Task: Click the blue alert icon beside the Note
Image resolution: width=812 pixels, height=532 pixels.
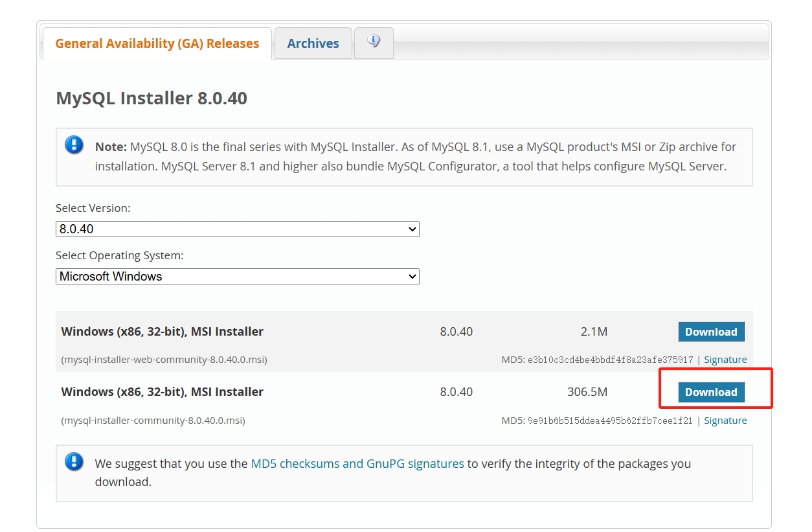Action: 74,145
